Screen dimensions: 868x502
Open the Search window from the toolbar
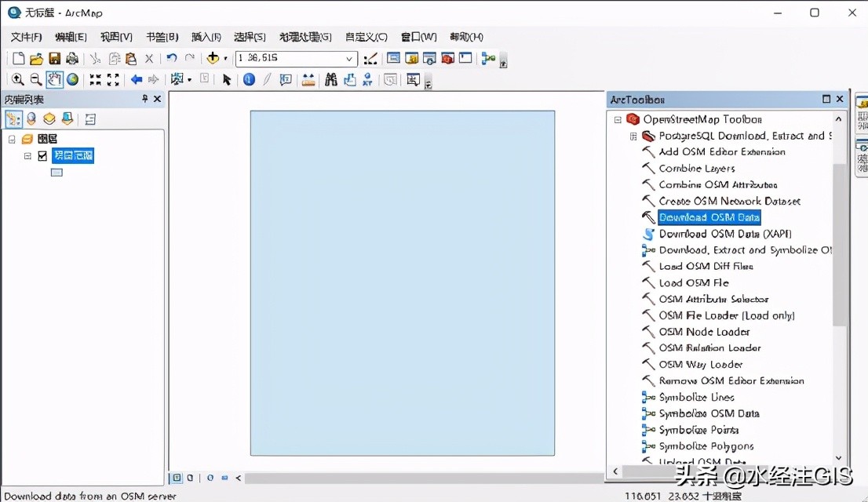[x=429, y=58]
